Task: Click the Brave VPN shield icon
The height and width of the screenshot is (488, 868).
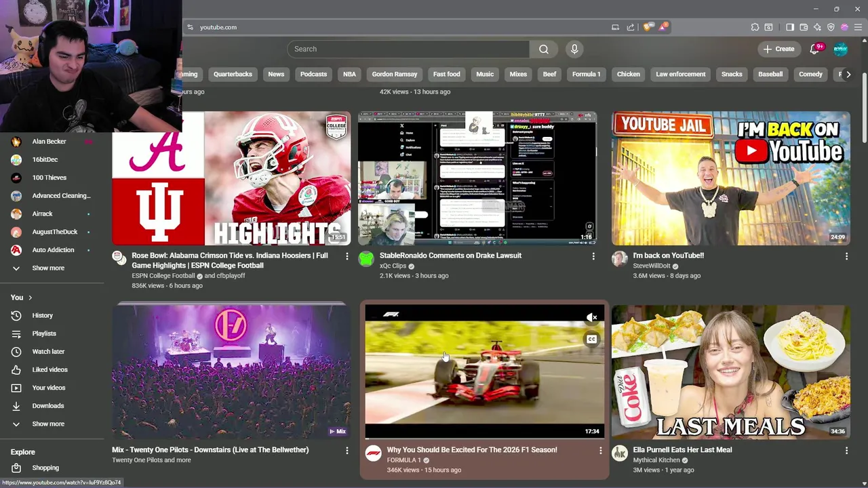Action: click(831, 27)
